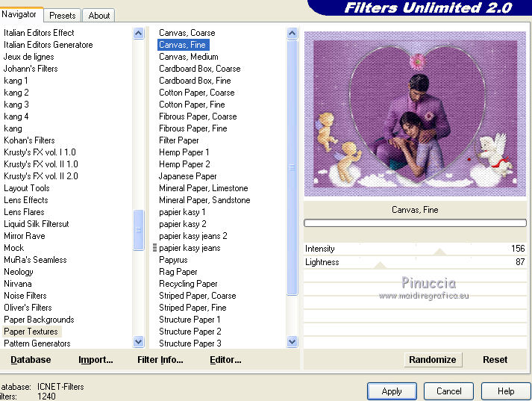The width and height of the screenshot is (532, 401).
Task: Select Mineral Paper, Sandstone filter
Action: (204, 200)
